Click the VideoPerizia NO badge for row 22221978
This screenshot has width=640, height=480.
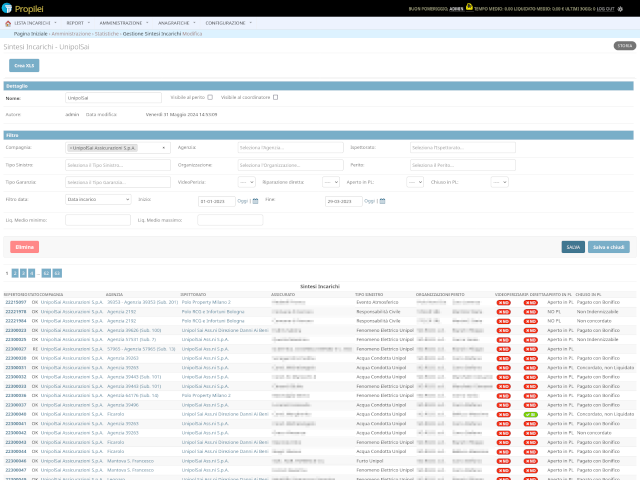(503, 312)
